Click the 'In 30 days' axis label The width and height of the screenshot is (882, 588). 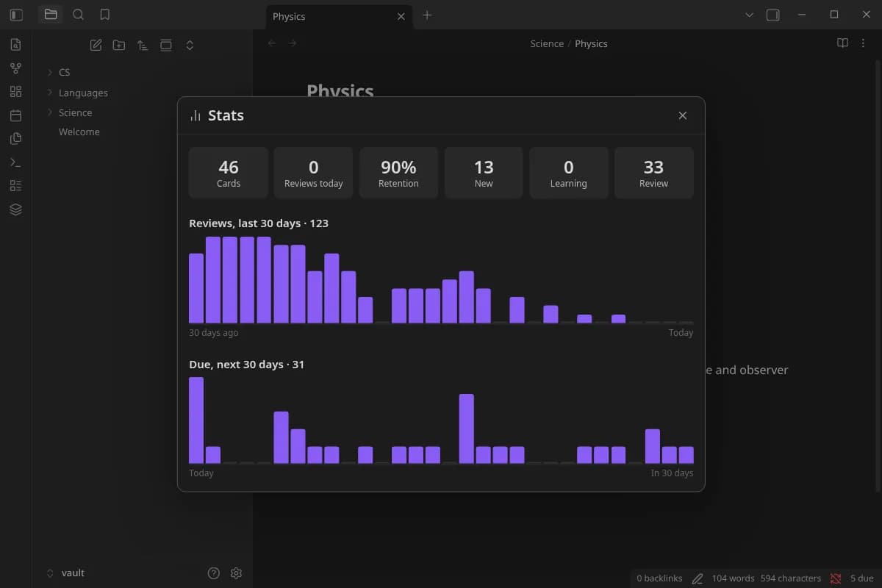click(x=672, y=473)
